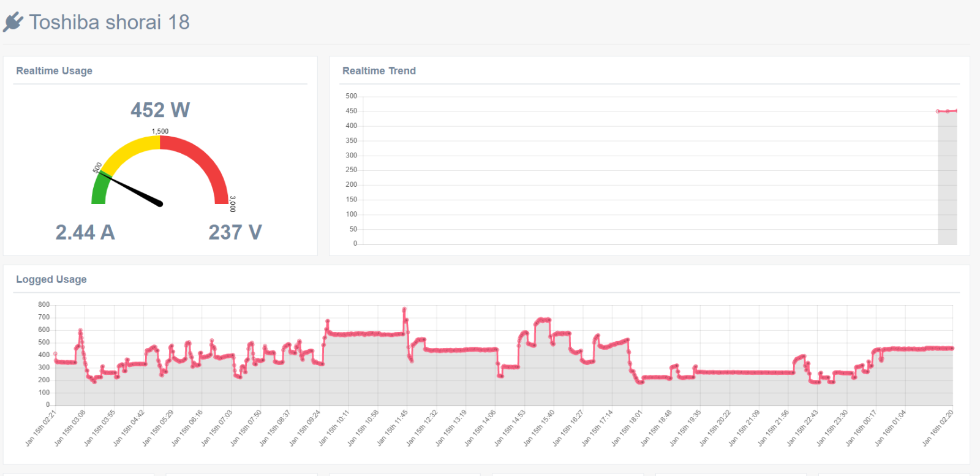Click the latest data point in Realtime Trend
The height and width of the screenshot is (476, 980).
pos(956,111)
